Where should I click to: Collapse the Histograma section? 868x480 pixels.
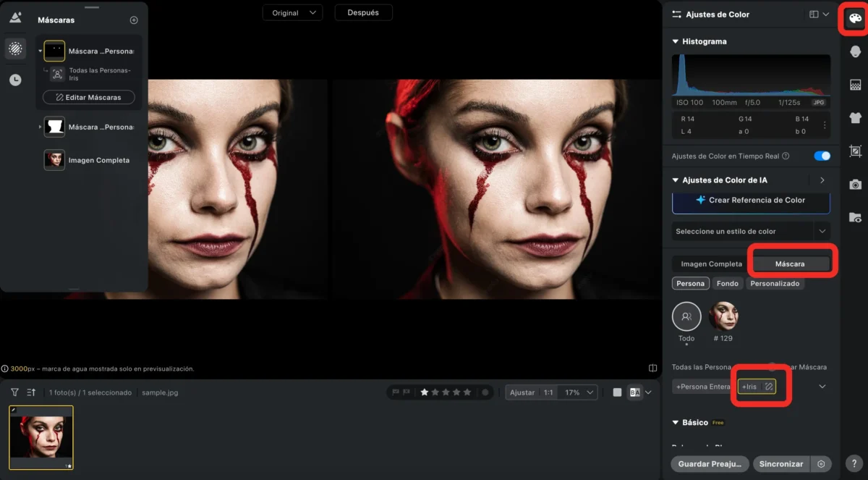pos(676,42)
